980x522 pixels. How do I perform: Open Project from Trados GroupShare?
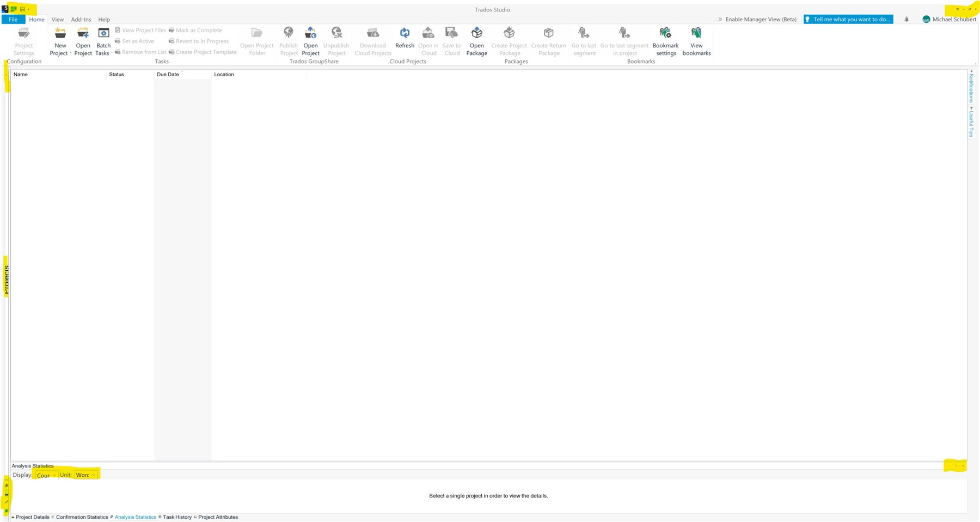[x=310, y=41]
